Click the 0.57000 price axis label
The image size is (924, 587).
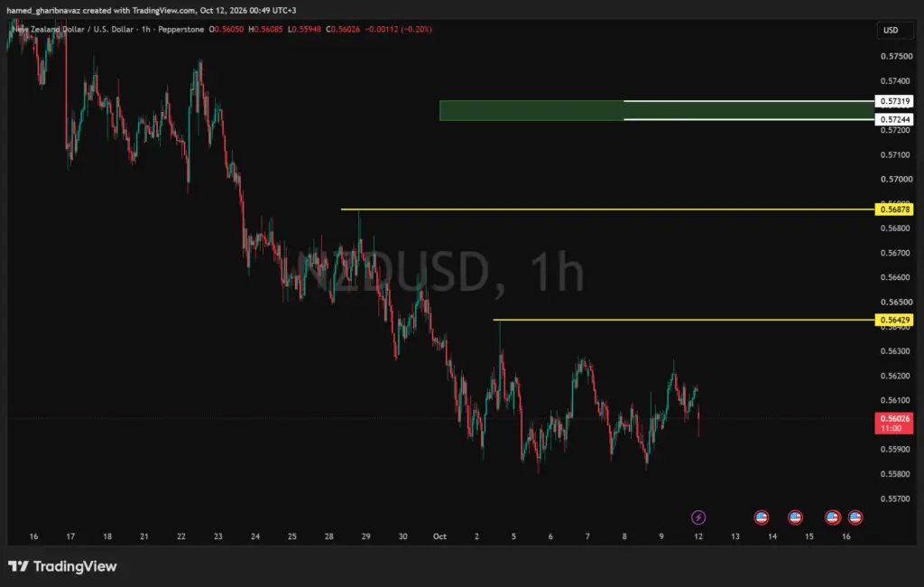tap(894, 179)
